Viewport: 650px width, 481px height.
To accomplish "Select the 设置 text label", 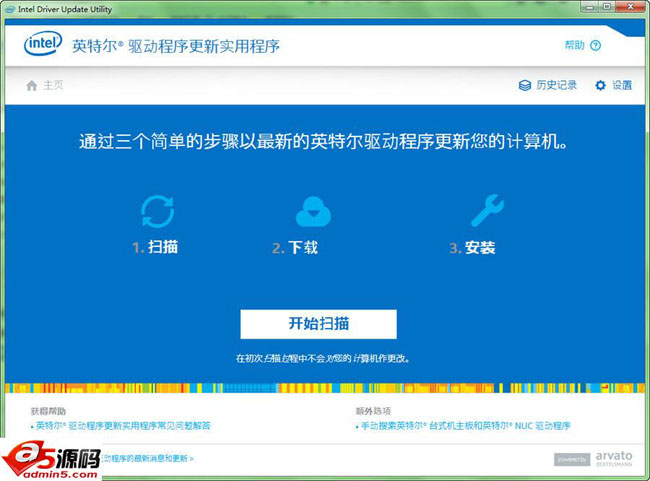I will coord(622,85).
